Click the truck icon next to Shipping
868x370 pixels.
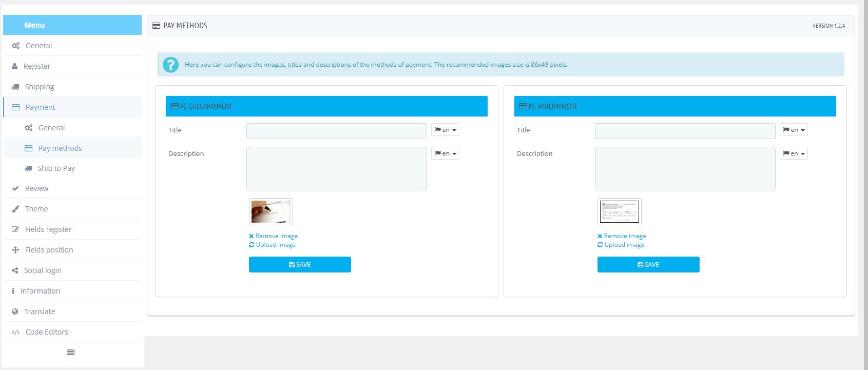16,87
